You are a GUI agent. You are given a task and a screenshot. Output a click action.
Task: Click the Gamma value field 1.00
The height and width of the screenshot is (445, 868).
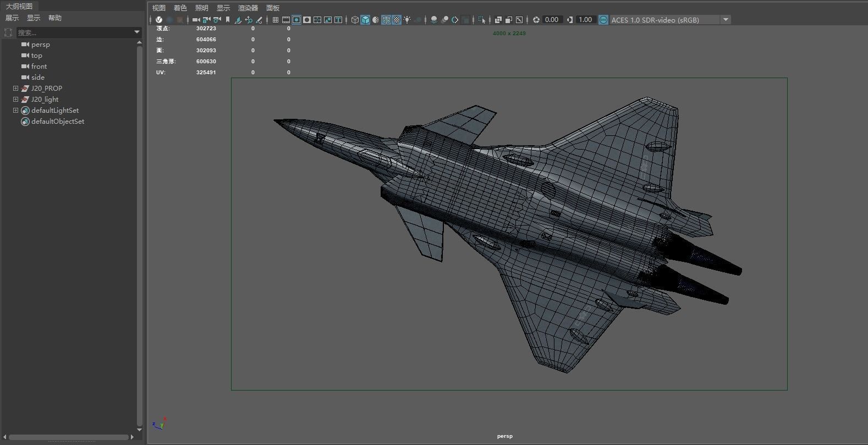click(x=586, y=20)
